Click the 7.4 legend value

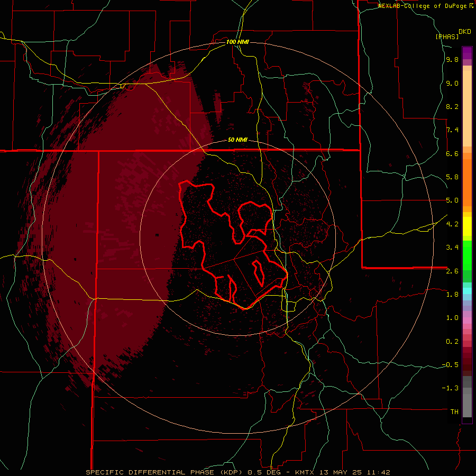452,130
